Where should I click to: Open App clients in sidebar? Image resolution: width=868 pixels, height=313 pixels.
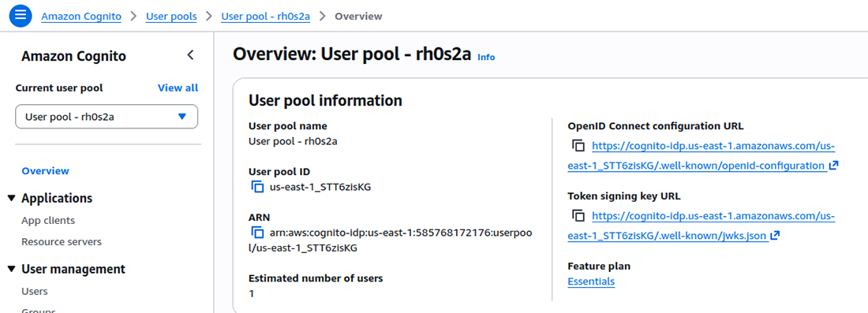pos(48,221)
